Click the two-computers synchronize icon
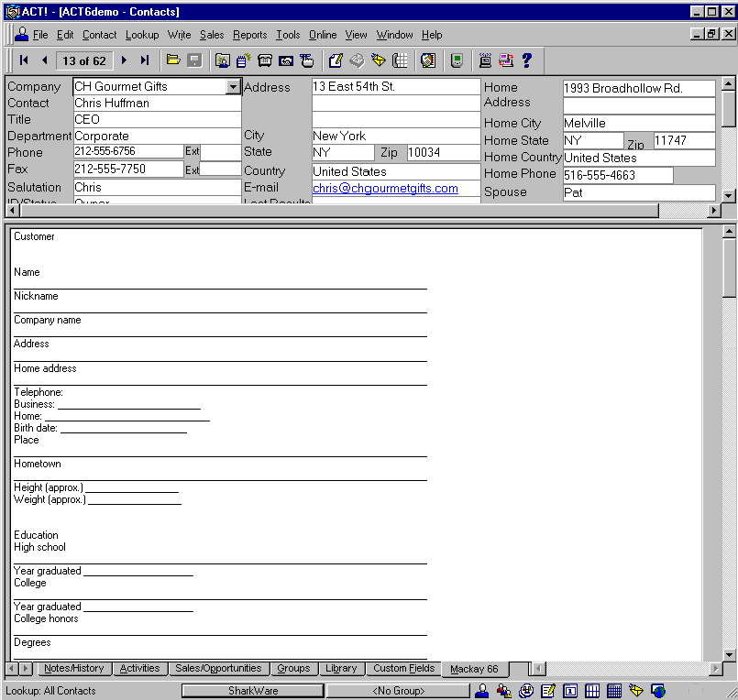This screenshot has width=738, height=700. click(506, 60)
